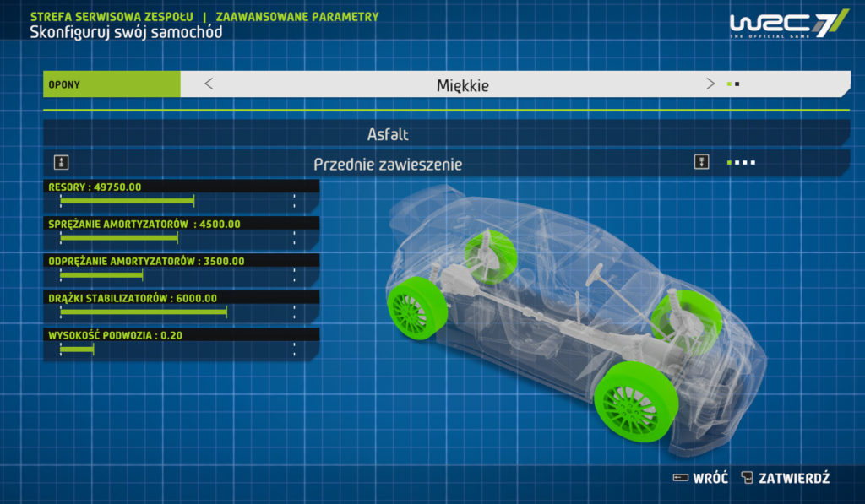865x504 pixels.
Task: Switch to previous suspension section icon
Action: pos(61,163)
